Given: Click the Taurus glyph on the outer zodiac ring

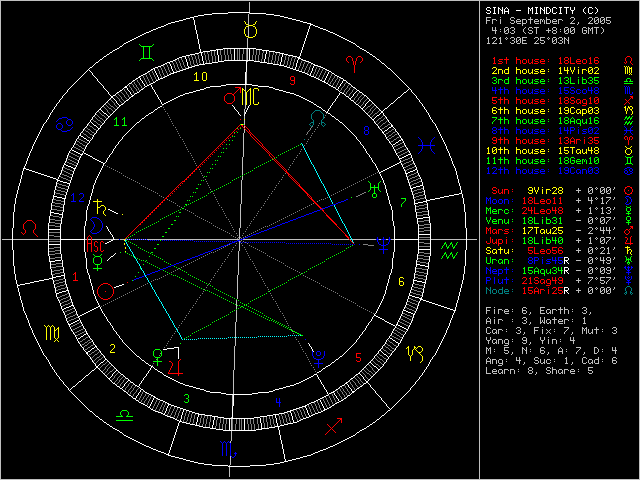Looking at the screenshot, I should [250, 30].
